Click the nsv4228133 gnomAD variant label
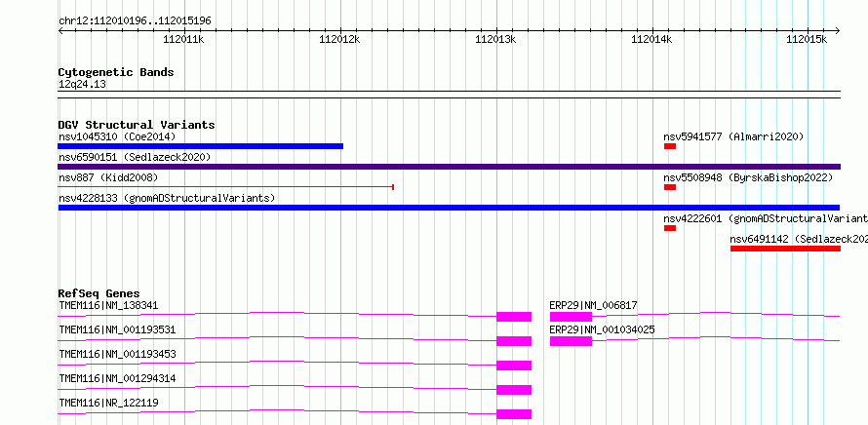Screen dimensions: 868x425 click(167, 198)
